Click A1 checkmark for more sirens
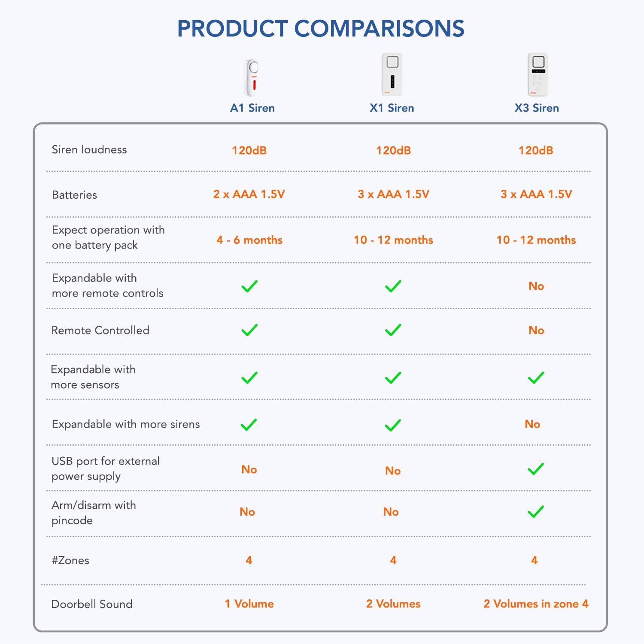Viewport: 644px width, 644px height. tap(249, 425)
